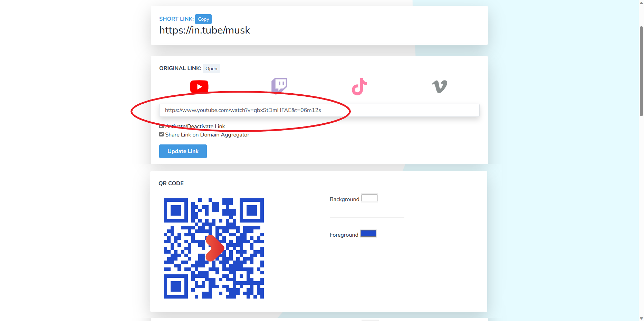Open the QR Foreground color swatch
The width and height of the screenshot is (644, 321).
tap(368, 234)
